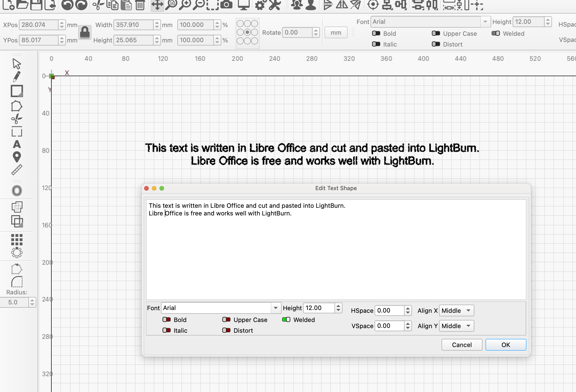Click the Offset shapes tool
This screenshot has width=576, height=392.
(x=17, y=191)
